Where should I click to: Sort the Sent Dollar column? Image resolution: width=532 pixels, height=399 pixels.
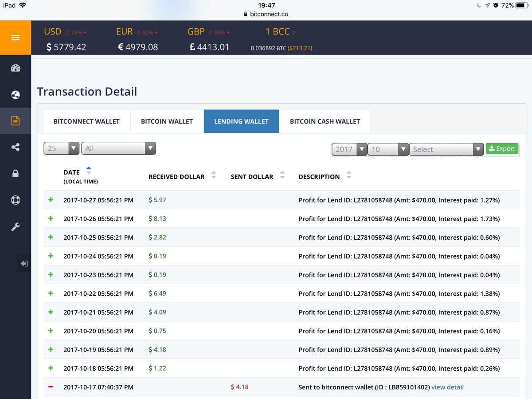[x=282, y=176]
